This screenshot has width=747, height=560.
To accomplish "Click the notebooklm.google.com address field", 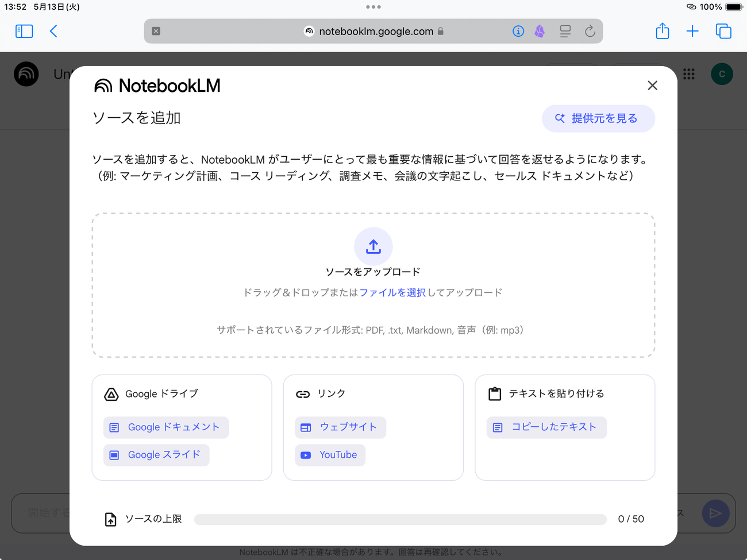I will [373, 31].
